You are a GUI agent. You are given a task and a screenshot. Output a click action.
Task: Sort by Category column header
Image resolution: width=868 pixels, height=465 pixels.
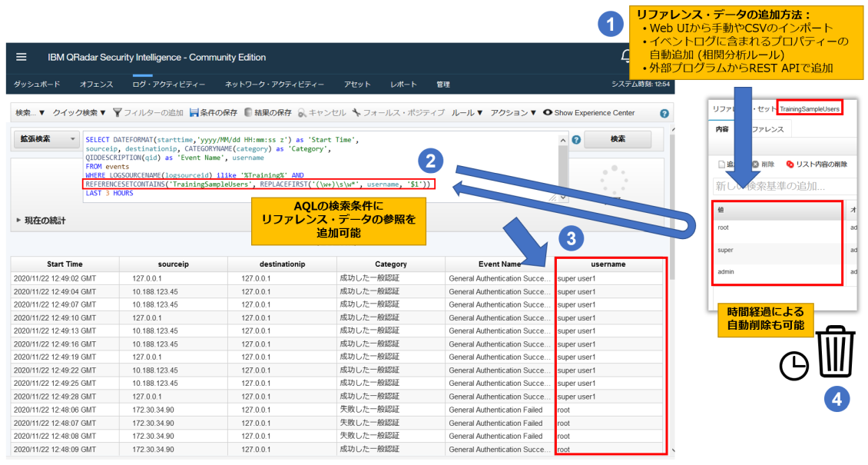click(391, 264)
